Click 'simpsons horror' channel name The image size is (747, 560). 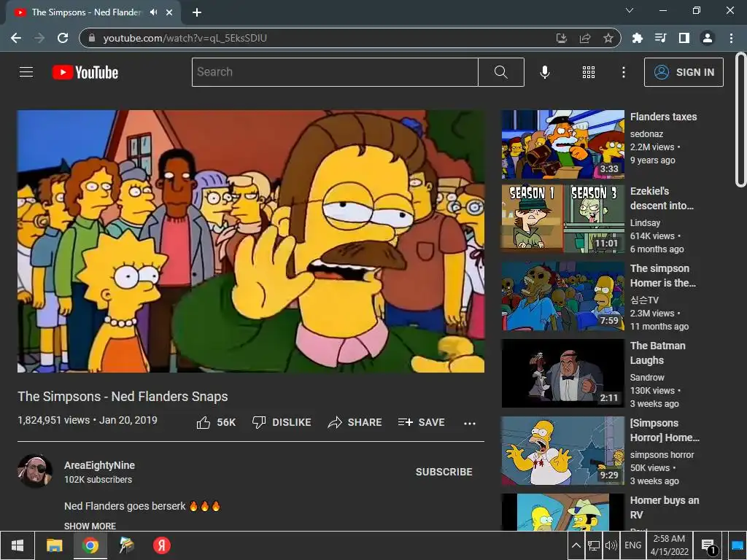click(662, 455)
